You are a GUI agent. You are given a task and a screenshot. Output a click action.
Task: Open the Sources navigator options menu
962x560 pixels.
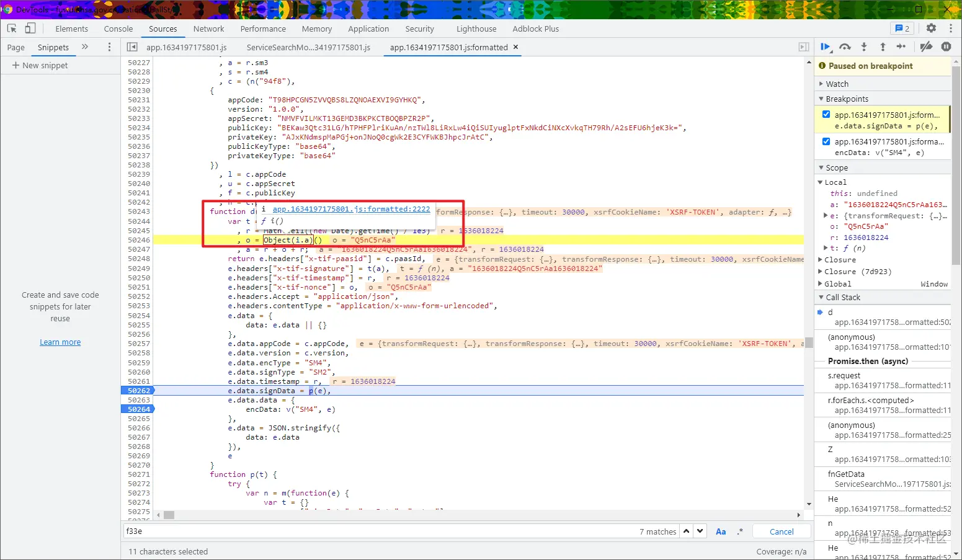tap(109, 47)
